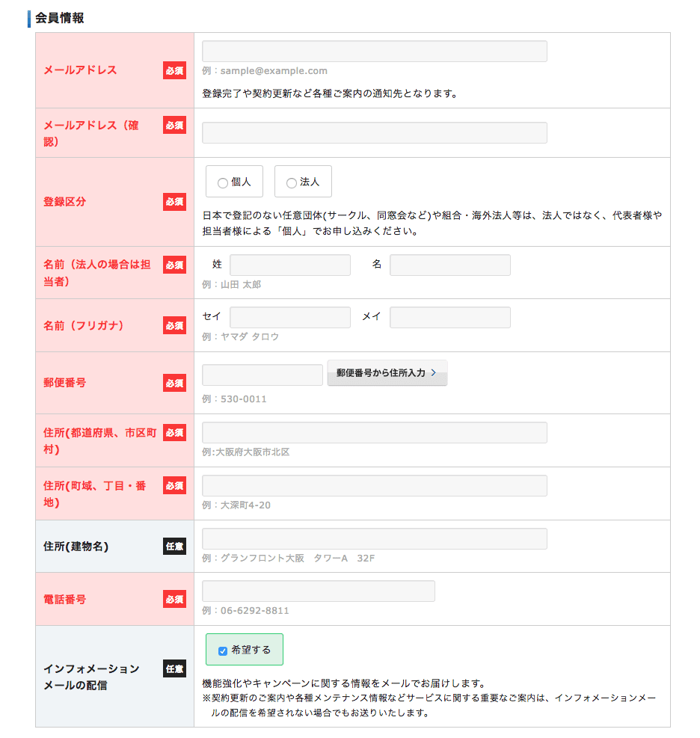700x738 pixels.
Task: Click the メールアドレス input field
Action: click(x=374, y=52)
